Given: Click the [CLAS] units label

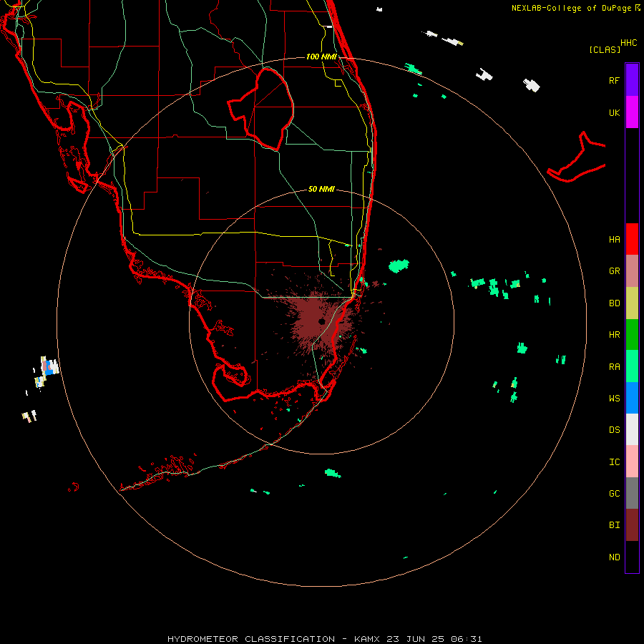Looking at the screenshot, I should (605, 49).
